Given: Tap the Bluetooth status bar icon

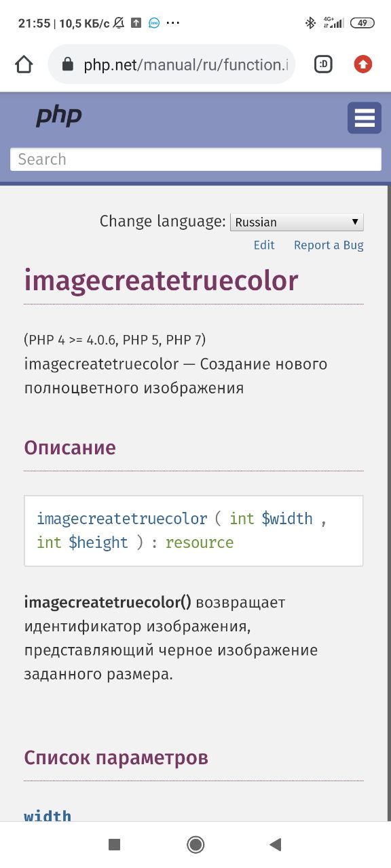Looking at the screenshot, I should (x=310, y=23).
